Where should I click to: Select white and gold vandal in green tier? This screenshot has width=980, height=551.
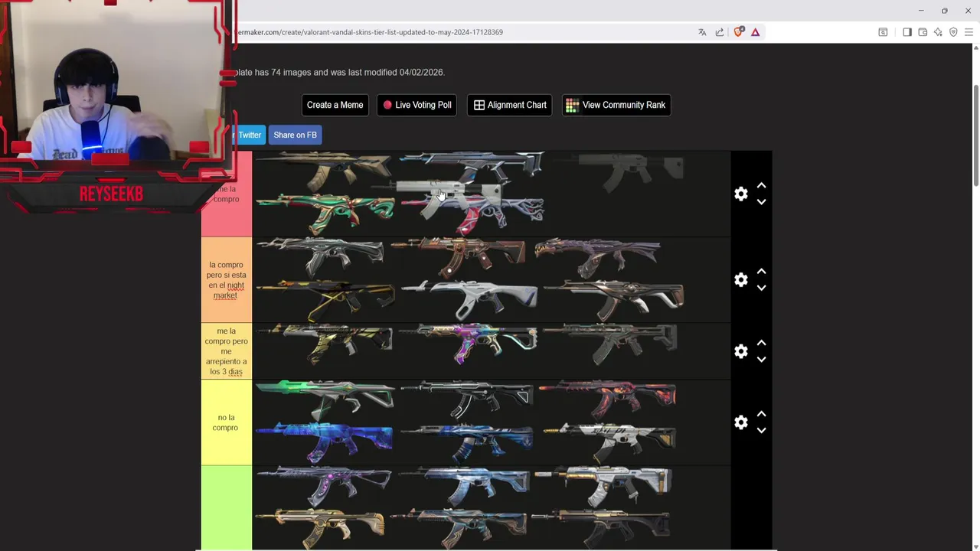click(x=603, y=486)
